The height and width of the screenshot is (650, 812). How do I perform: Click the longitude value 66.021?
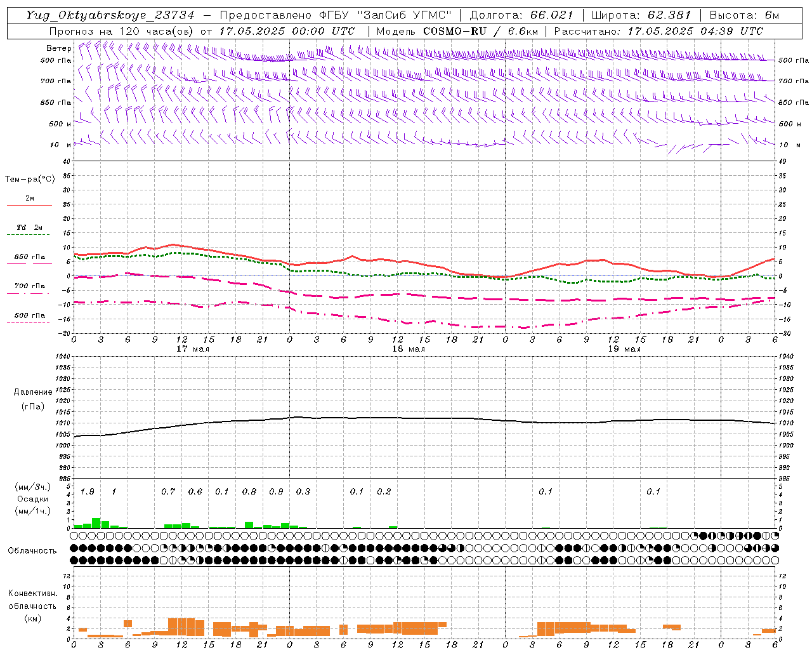click(x=551, y=15)
